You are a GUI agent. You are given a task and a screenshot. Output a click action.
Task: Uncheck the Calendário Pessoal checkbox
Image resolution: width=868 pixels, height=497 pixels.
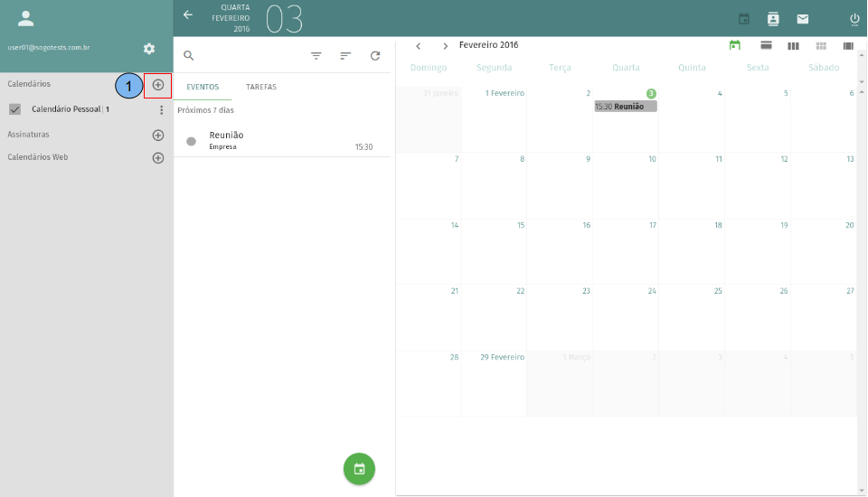[x=14, y=109]
